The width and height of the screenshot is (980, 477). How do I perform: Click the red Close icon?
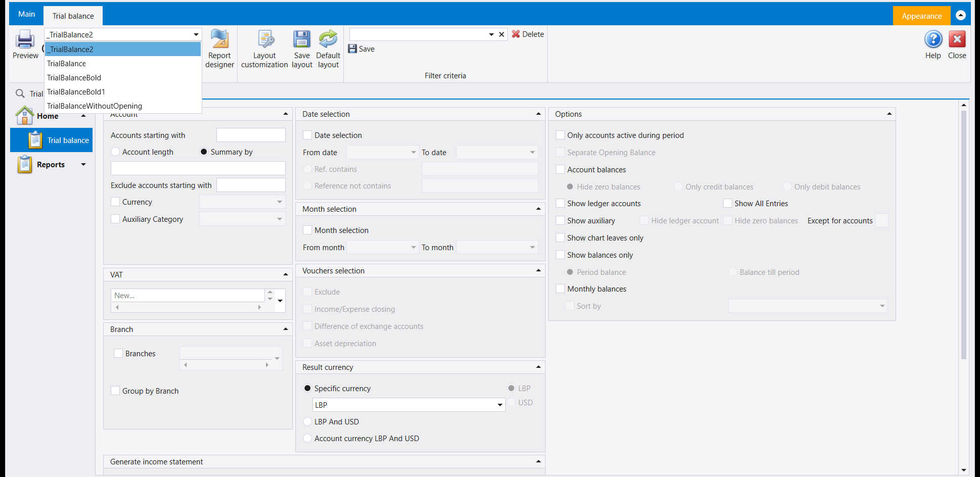tap(957, 39)
